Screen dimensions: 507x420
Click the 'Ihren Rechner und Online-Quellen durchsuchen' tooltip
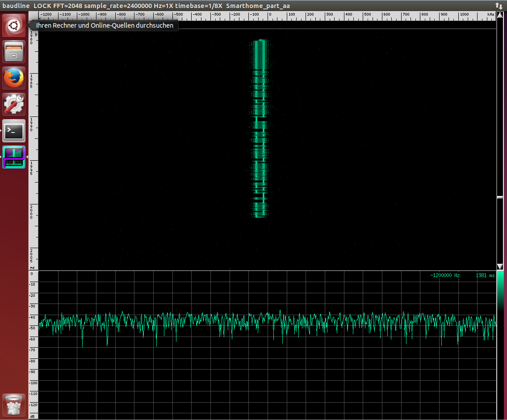pos(105,25)
